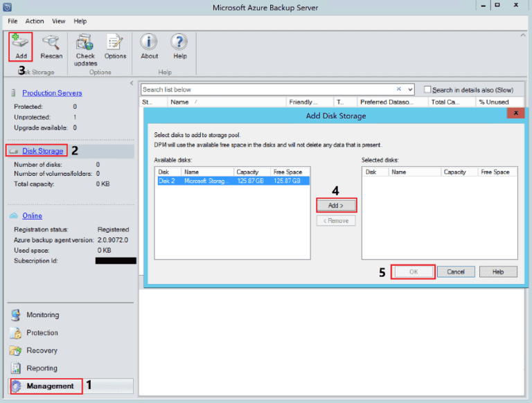Open the Production Servers link
The height and width of the screenshot is (403, 532).
coord(52,93)
